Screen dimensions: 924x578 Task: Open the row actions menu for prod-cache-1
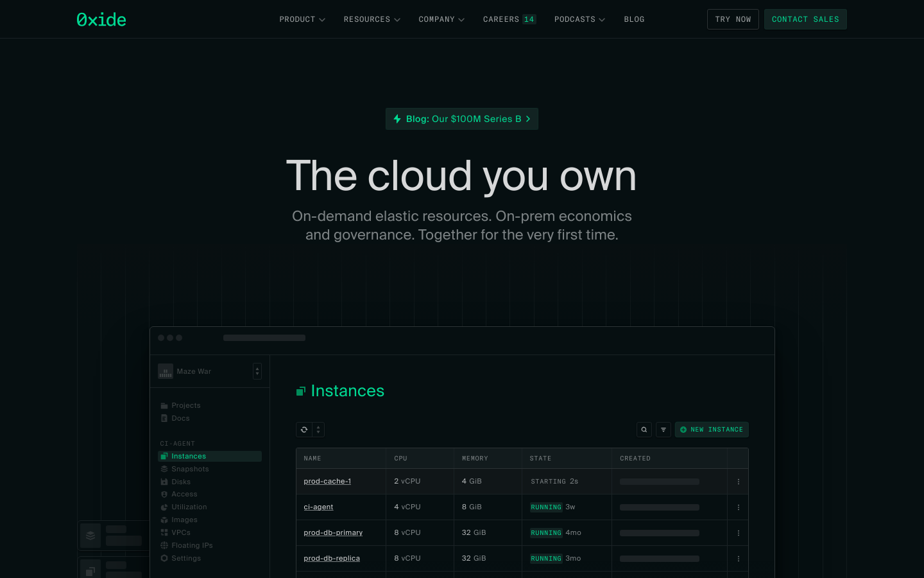(738, 482)
